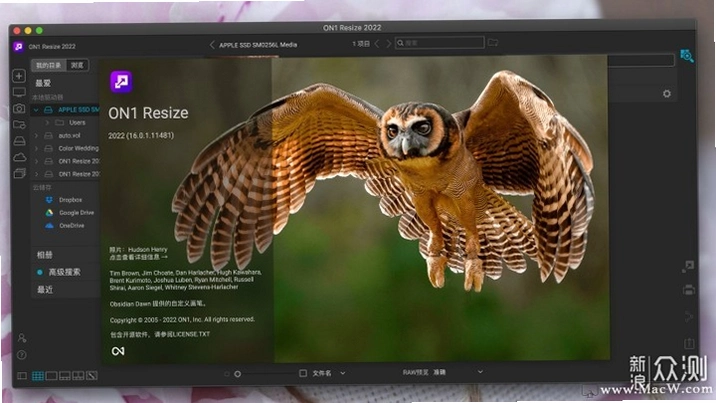Switch to the 我的目录 tab
The width and height of the screenshot is (716, 403).
(48, 65)
